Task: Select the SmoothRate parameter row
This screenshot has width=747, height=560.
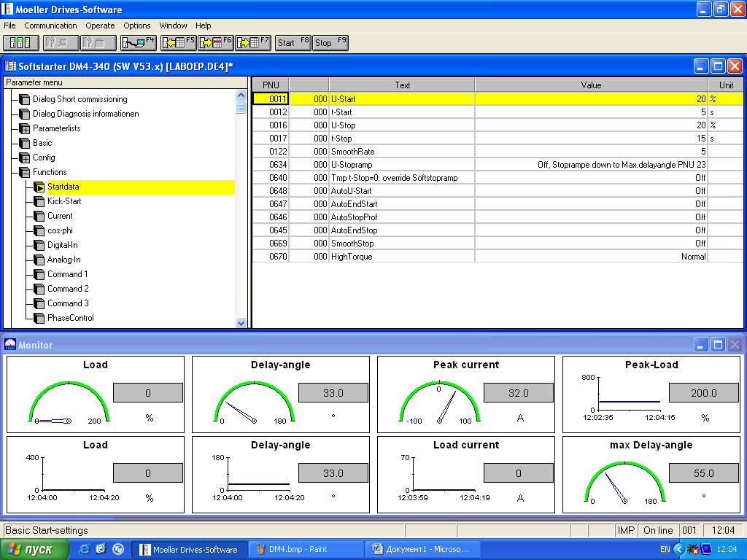Action: coord(498,152)
